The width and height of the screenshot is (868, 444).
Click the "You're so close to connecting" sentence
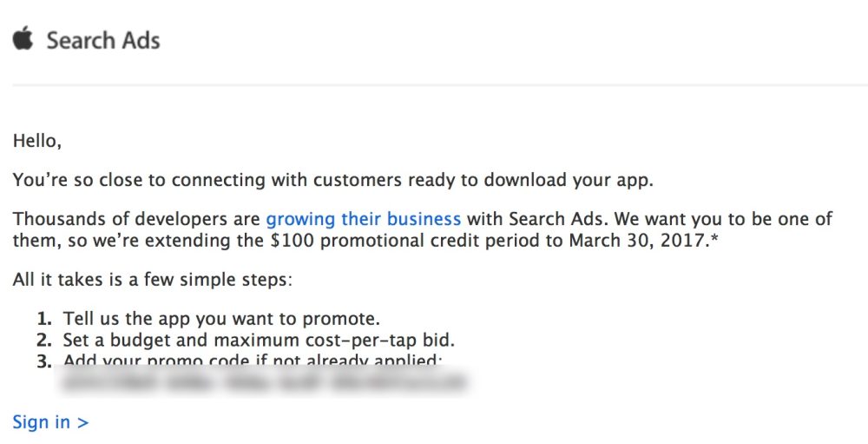(x=332, y=181)
